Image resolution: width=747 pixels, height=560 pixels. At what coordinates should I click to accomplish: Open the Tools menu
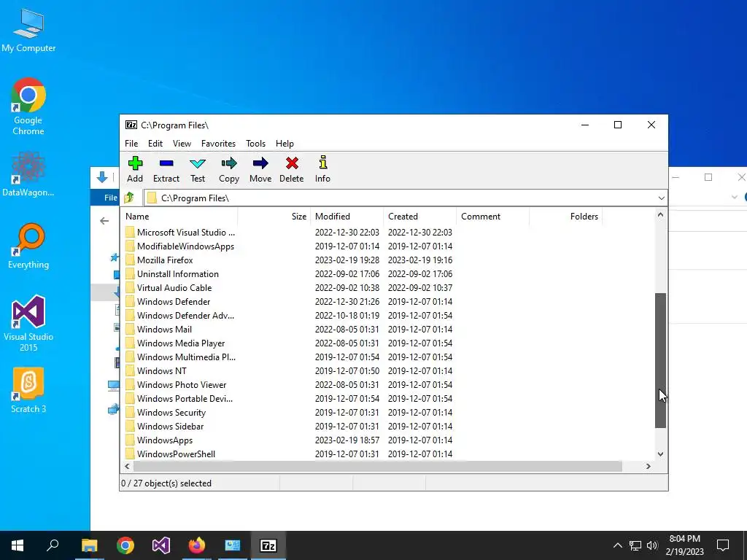(256, 144)
